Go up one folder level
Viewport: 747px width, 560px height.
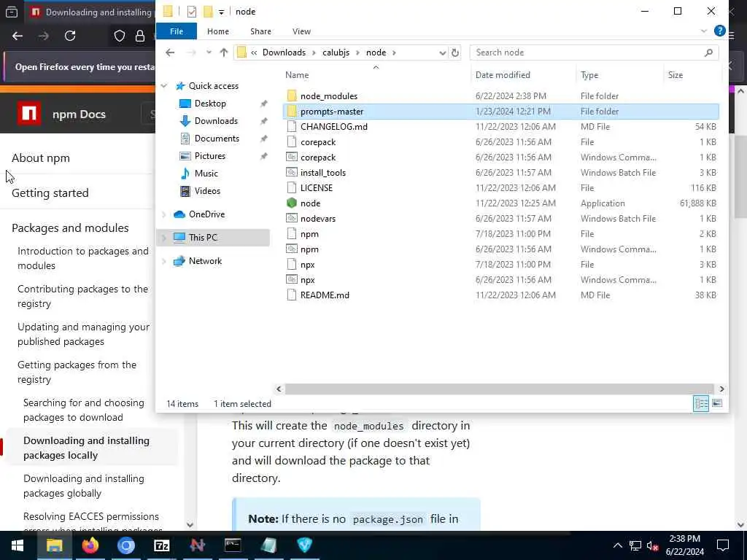coord(223,52)
